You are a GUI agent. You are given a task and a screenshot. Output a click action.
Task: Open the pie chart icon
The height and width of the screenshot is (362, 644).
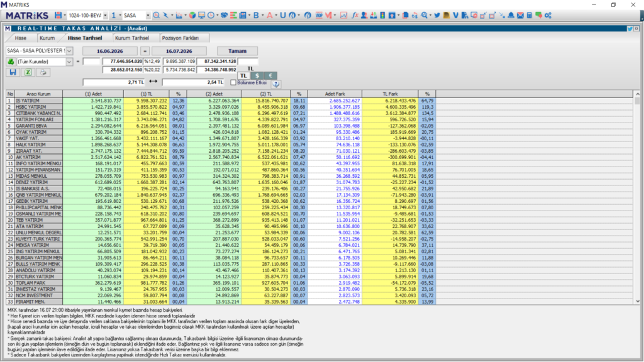[x=192, y=15]
